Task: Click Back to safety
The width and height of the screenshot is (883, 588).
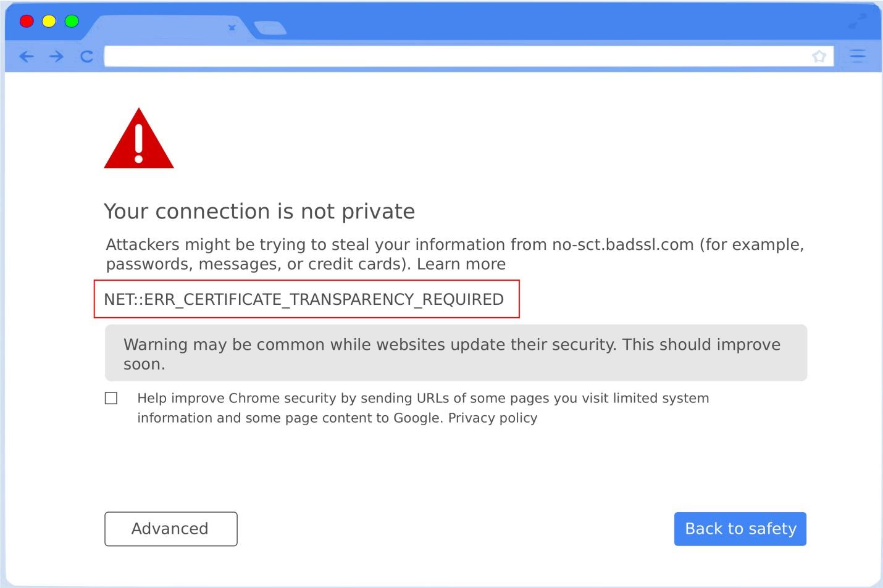Action: click(740, 529)
